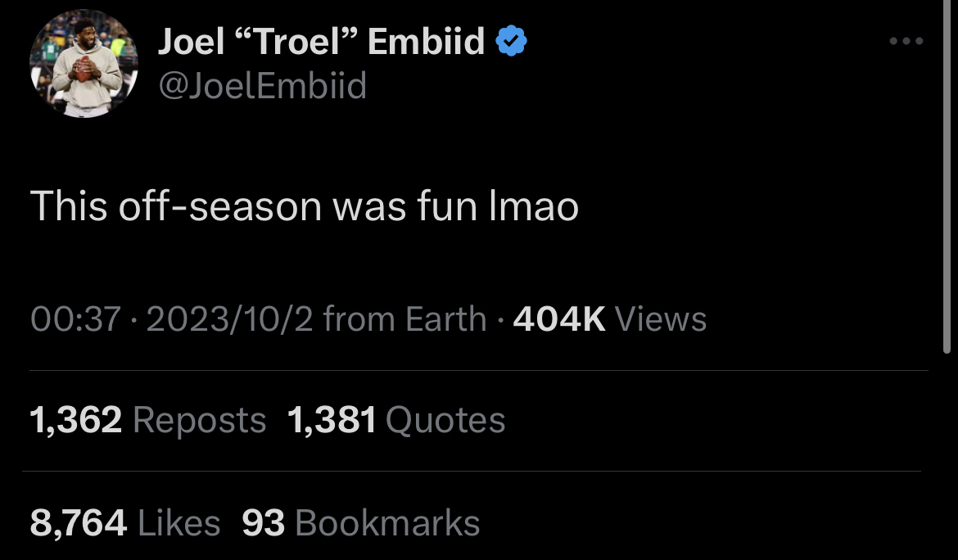The width and height of the screenshot is (958, 560).
Task: Open Joel Embiid's profile picture
Action: tap(84, 64)
